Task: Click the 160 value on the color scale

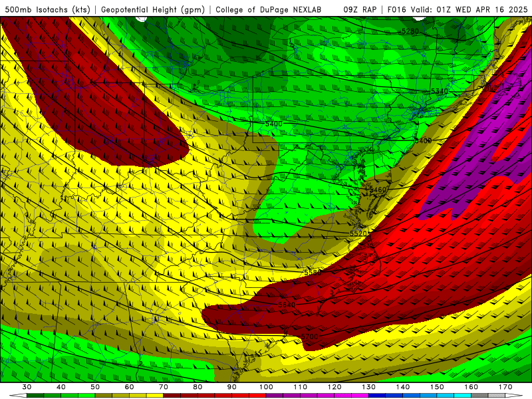Action: click(471, 387)
